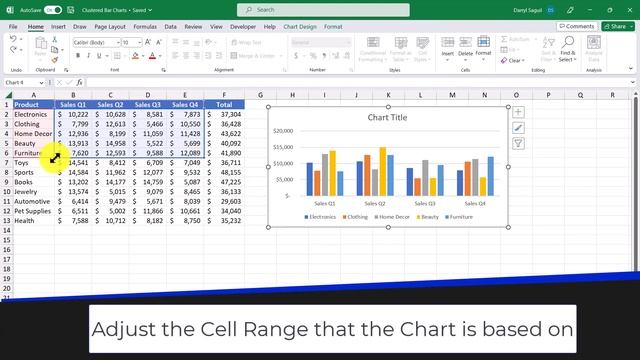Select the Furniture legend entry
640x360 pixels.
(459, 217)
